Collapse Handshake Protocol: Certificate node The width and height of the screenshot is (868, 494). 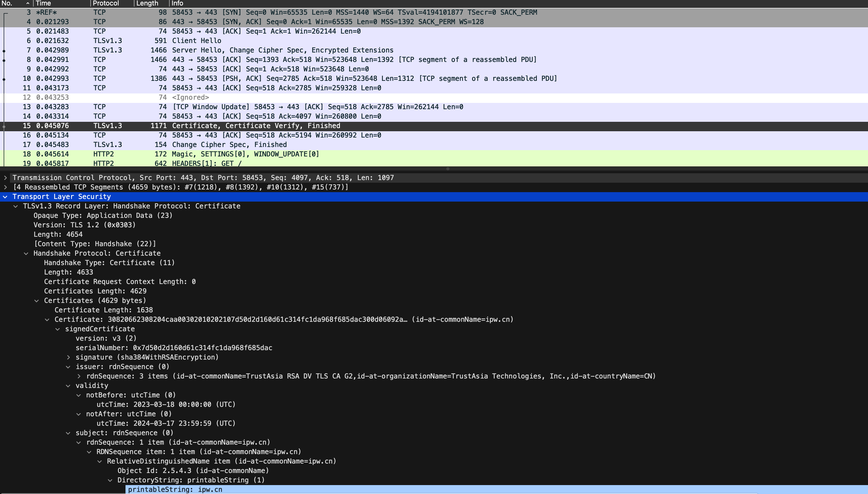26,254
